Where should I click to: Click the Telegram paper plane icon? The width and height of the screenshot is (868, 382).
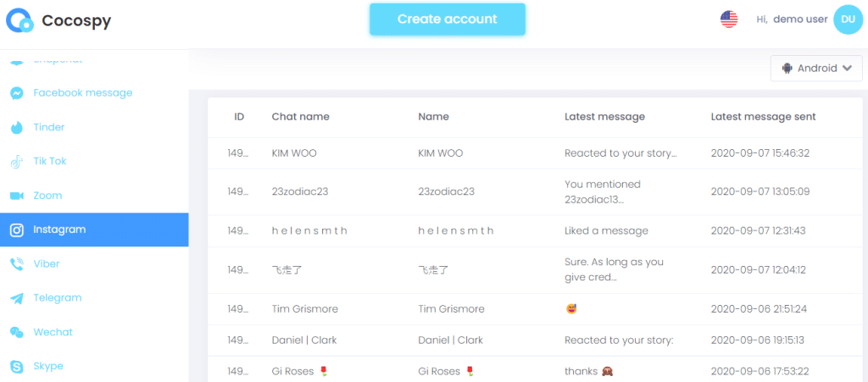17,298
